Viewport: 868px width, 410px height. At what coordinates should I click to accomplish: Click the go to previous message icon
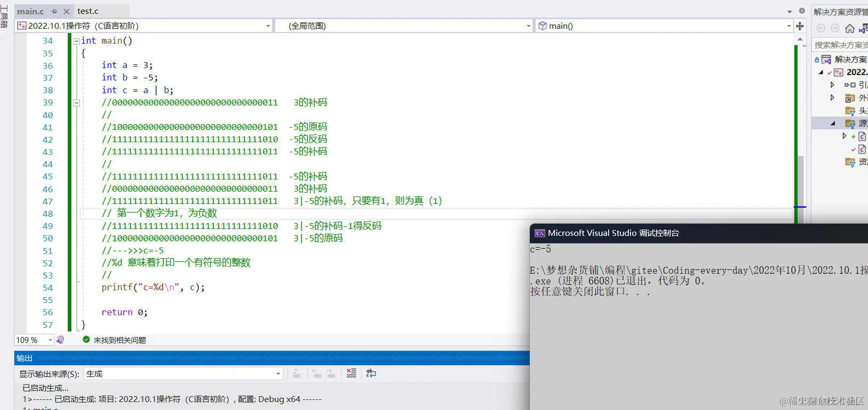pos(317,373)
